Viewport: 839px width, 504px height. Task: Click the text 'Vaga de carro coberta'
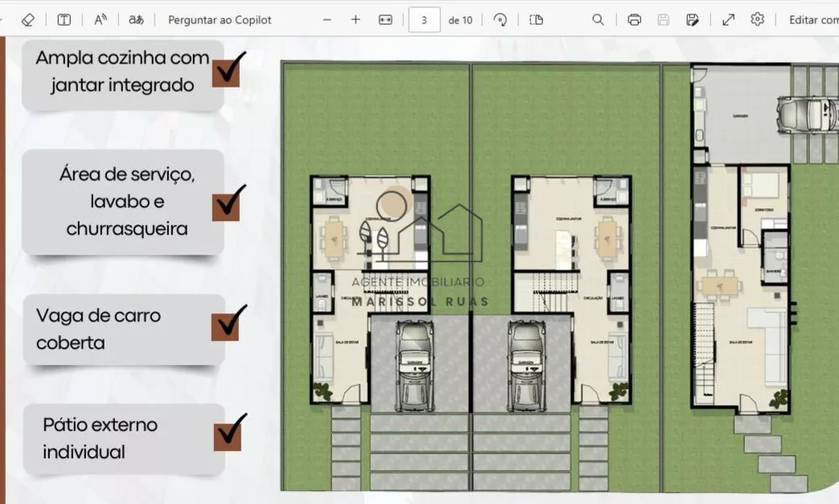98,329
